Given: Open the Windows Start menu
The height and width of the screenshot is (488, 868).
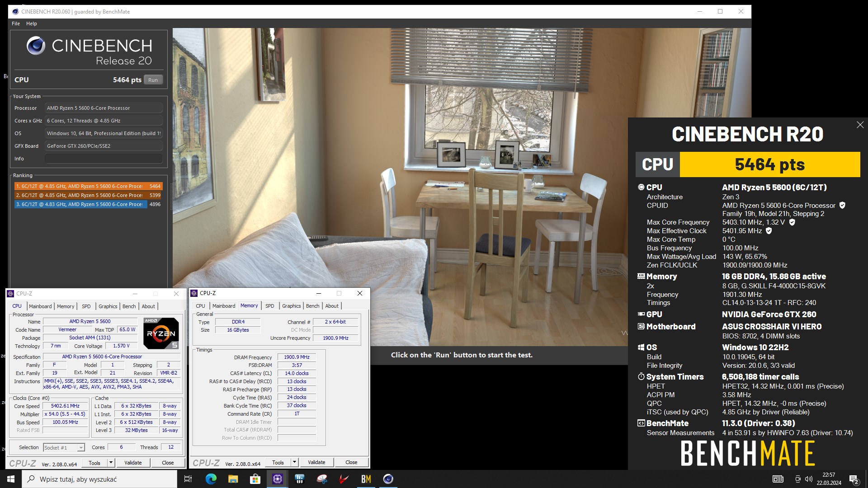Looking at the screenshot, I should coord(11,479).
